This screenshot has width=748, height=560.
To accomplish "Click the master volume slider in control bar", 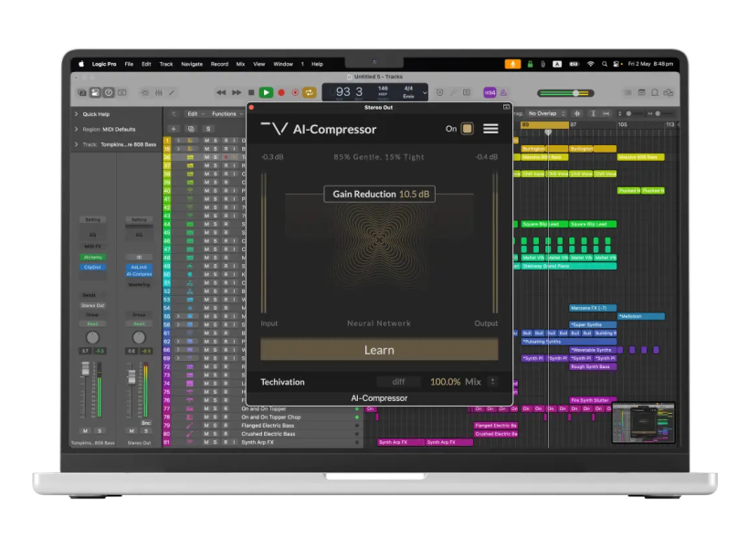I will 565,93.
